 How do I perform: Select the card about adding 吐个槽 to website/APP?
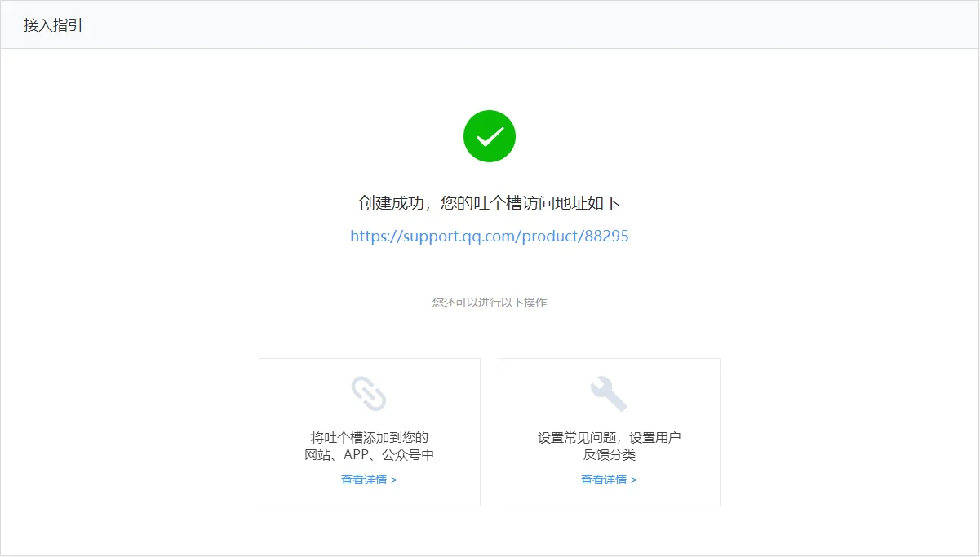click(369, 431)
